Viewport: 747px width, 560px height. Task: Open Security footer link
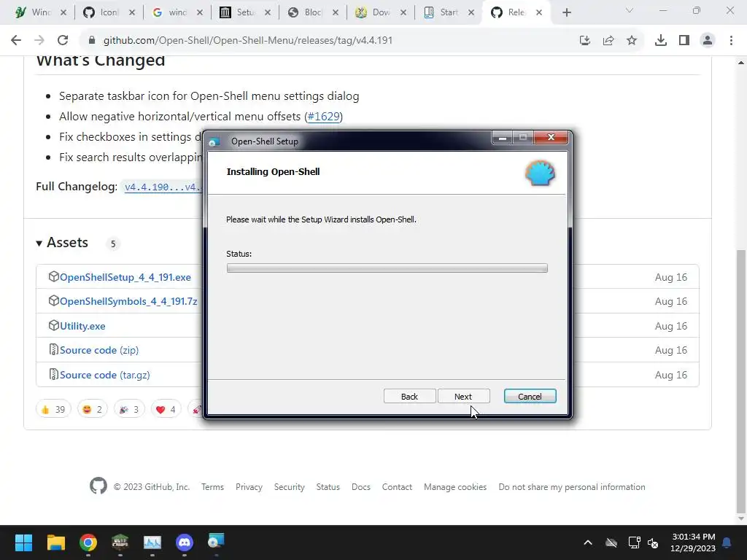(289, 486)
